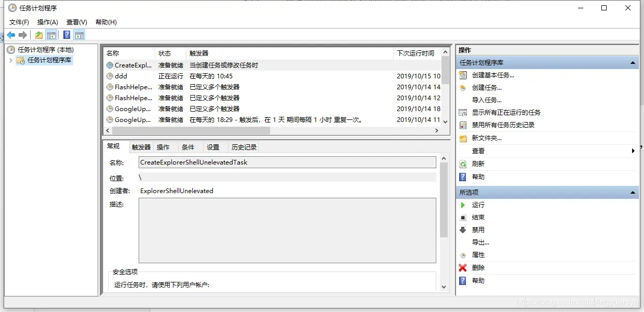Click the details pane scroll-down arrow
The image size is (644, 312).
click(x=444, y=287)
